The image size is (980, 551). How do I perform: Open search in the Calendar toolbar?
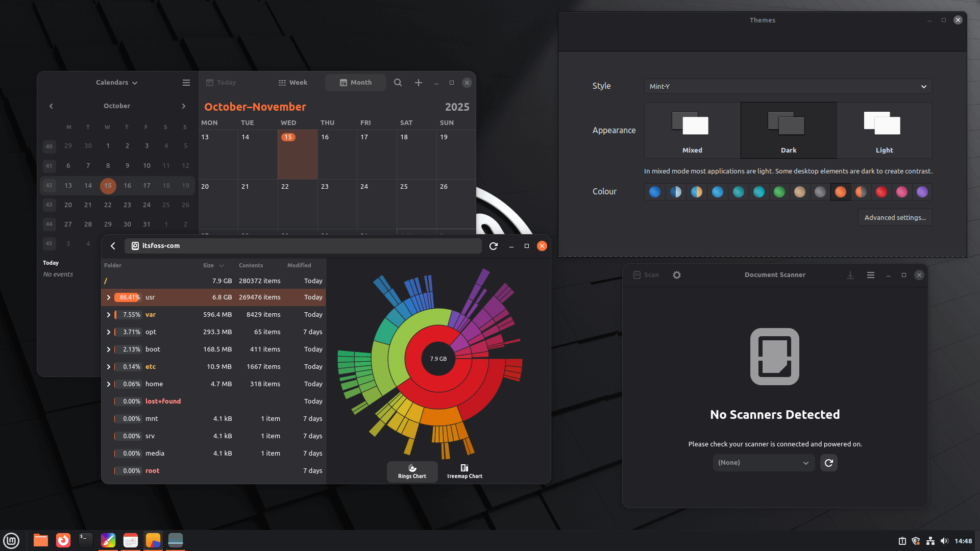coord(398,82)
